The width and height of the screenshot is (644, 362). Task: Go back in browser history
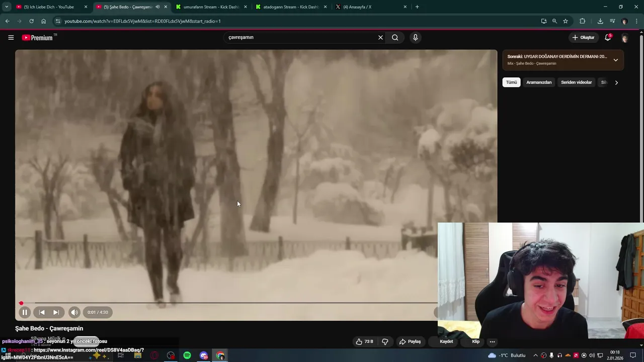click(7, 21)
